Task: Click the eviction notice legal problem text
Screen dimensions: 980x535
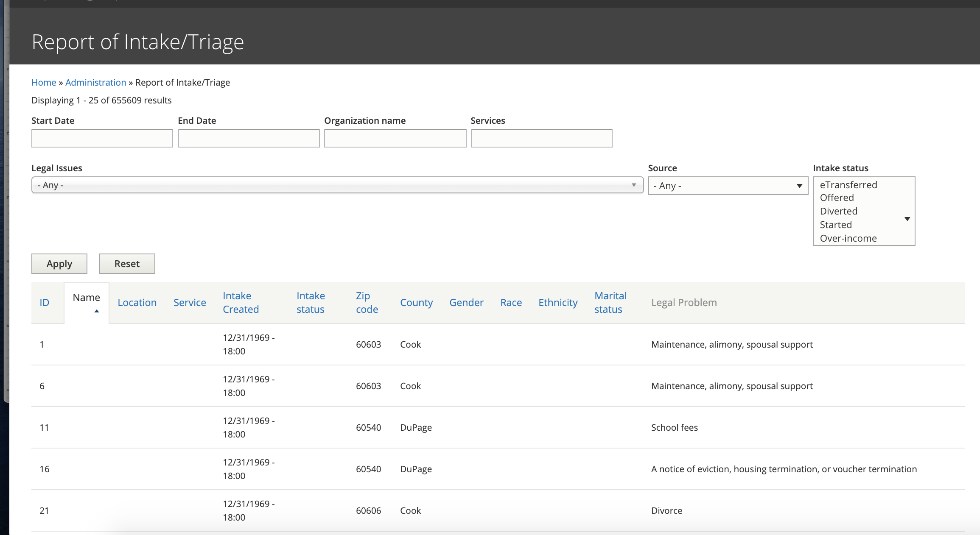Action: [784, 469]
